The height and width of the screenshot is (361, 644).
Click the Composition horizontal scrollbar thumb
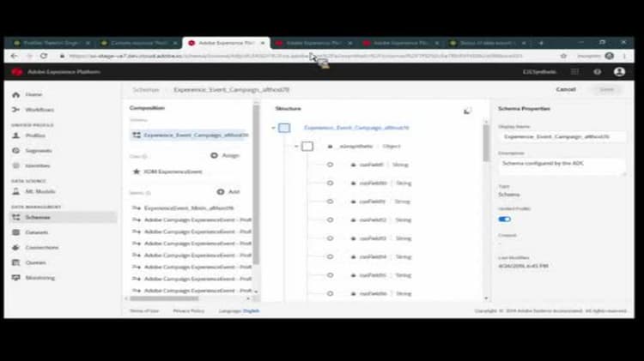coord(164,298)
